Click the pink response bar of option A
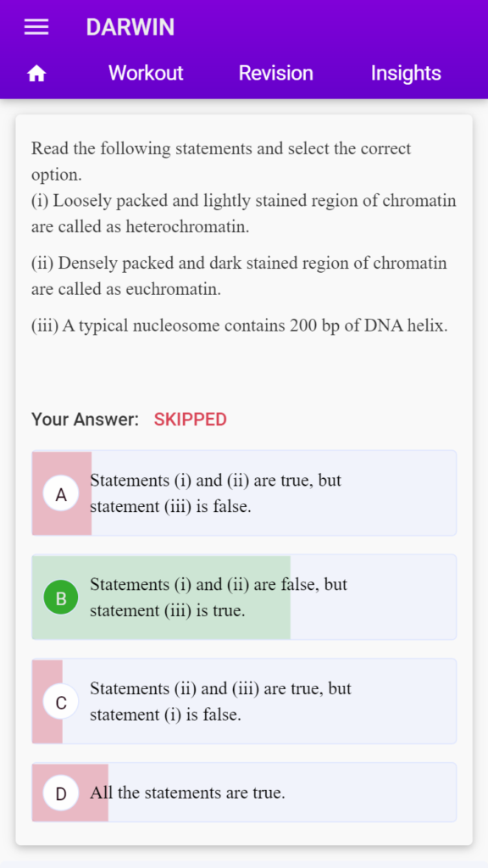The height and width of the screenshot is (868, 488). [62, 493]
